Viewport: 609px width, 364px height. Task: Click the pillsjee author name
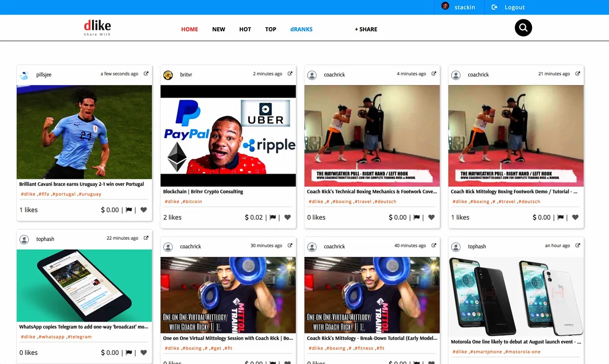coord(44,75)
